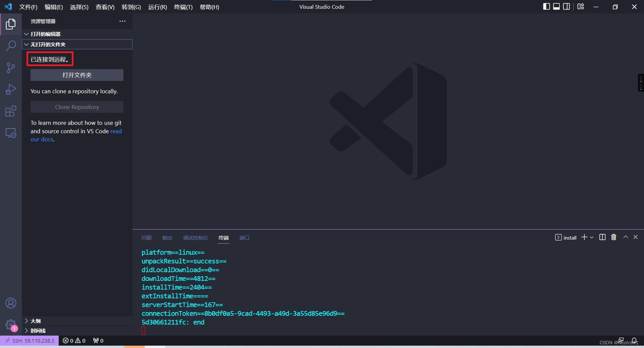Image resolution: width=644 pixels, height=348 pixels.
Task: Expand the 大纲 outline section
Action: [x=77, y=321]
